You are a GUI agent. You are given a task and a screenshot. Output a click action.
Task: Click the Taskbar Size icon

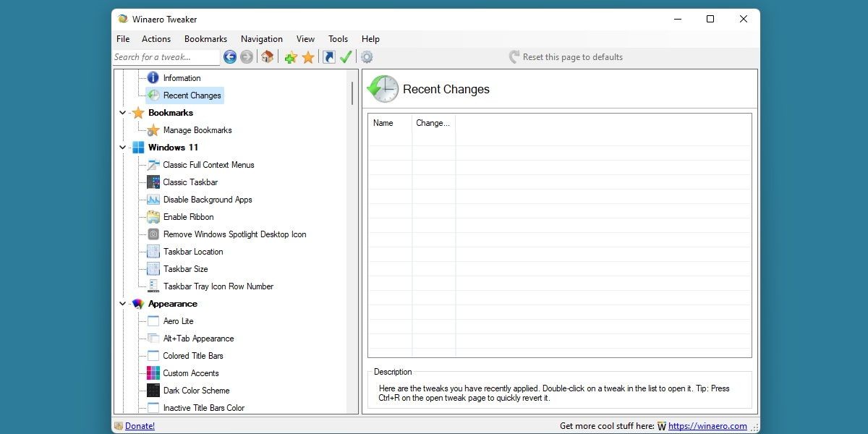pyautogui.click(x=153, y=269)
